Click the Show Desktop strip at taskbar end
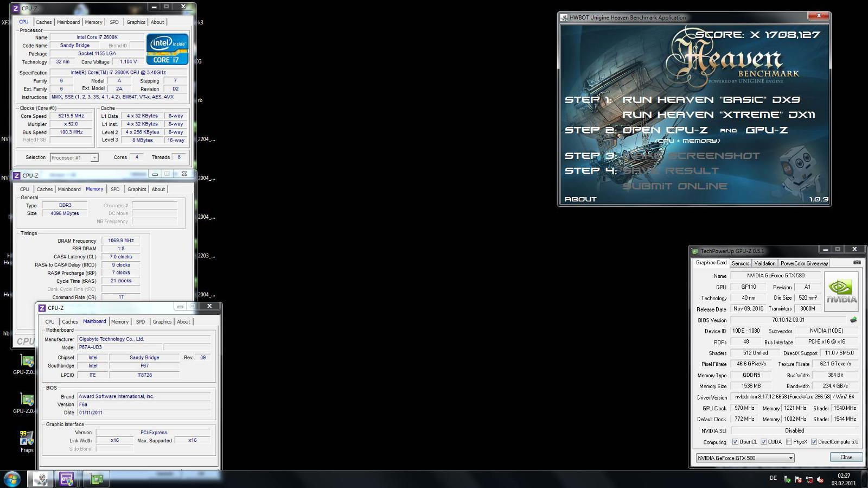868x488 pixels. coord(864,479)
